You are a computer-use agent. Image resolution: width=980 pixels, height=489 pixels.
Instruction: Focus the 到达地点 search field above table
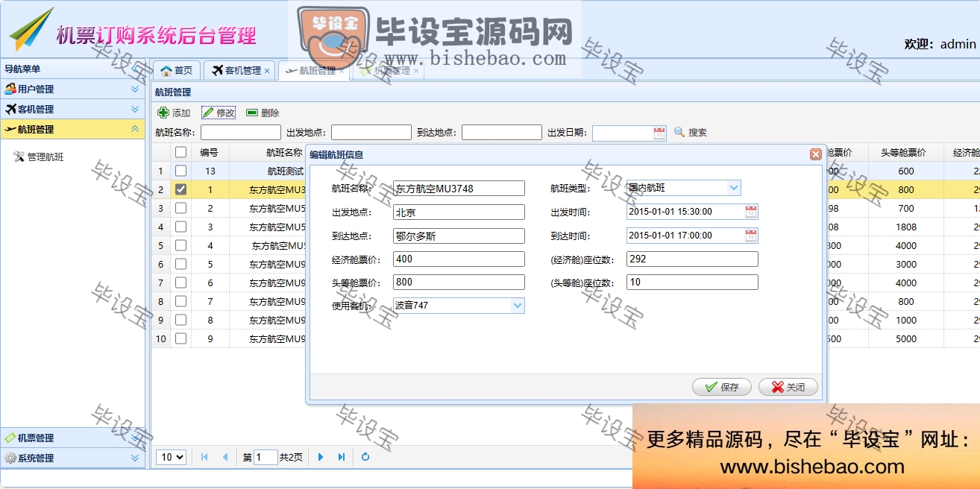point(502,133)
